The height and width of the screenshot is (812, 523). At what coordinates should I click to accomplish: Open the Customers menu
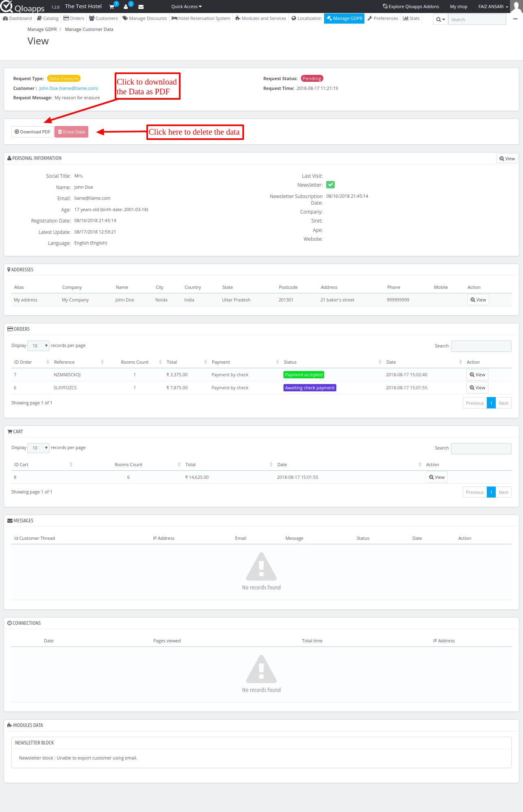pos(103,18)
